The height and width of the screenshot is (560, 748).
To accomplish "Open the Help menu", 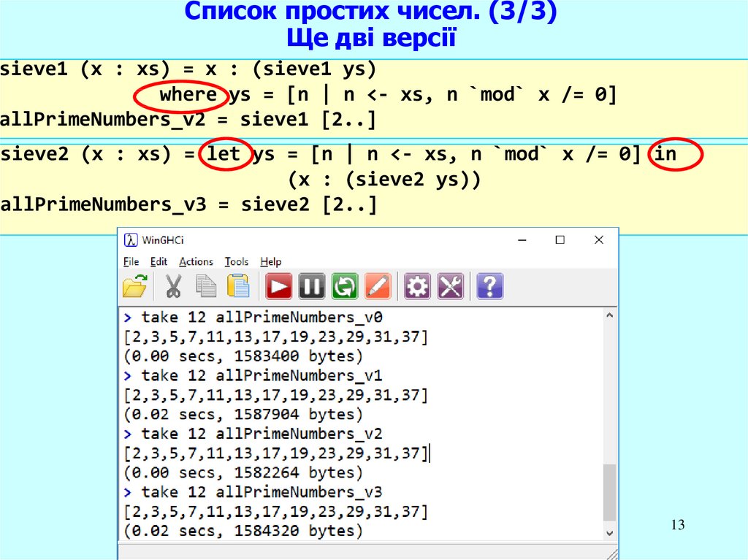I will coord(271,261).
